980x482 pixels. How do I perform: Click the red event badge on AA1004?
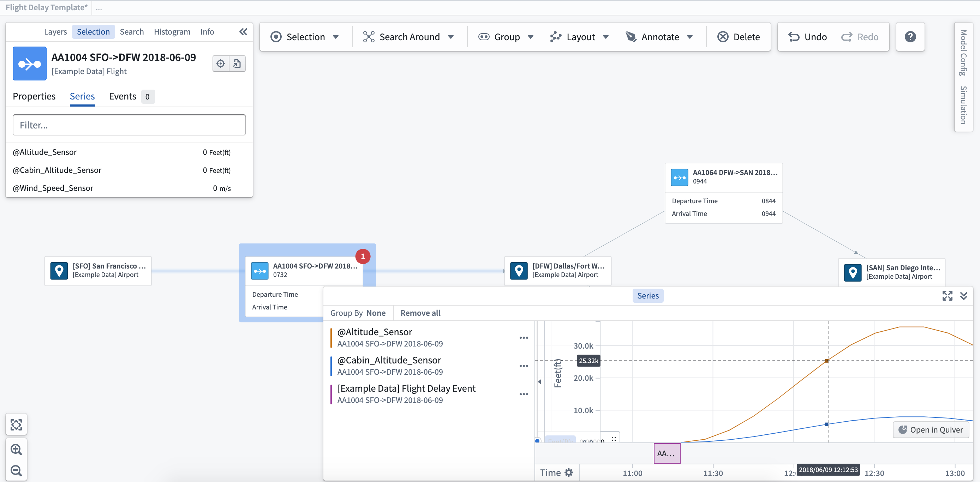coord(363,256)
